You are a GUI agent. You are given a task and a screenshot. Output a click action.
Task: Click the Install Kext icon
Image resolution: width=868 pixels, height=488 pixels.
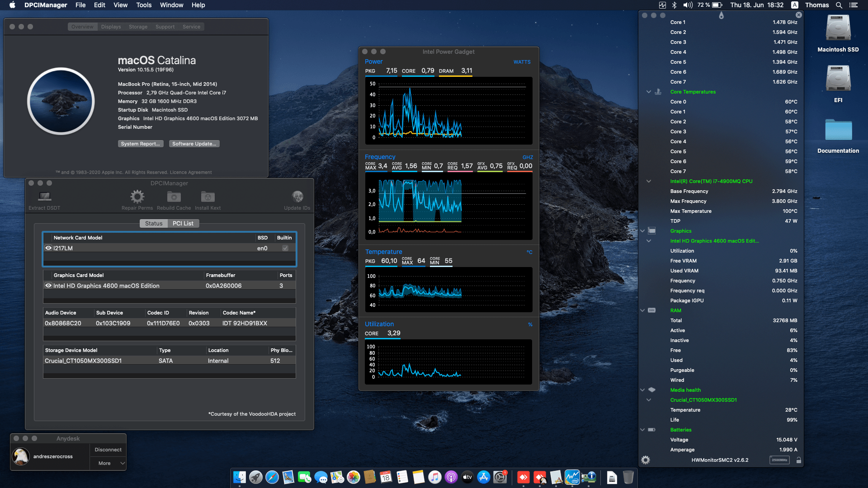pos(208,196)
